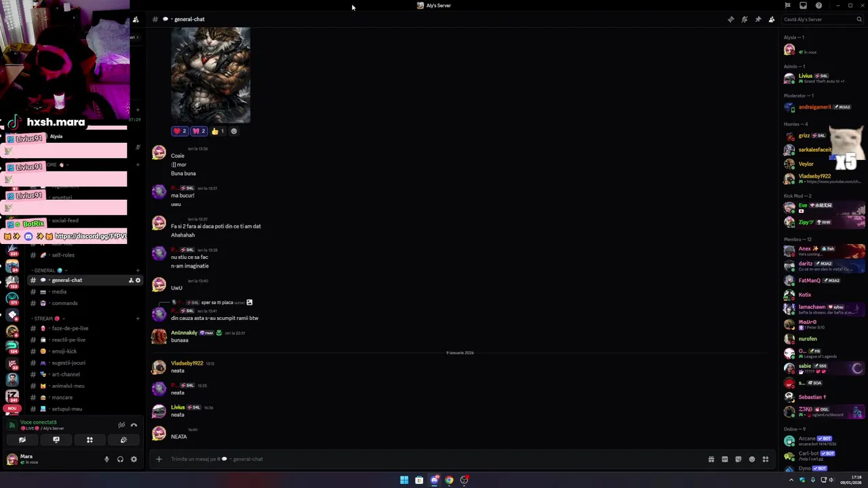Open general-chat channel settings gear
Image resolution: width=868 pixels, height=488 pixels.
point(138,280)
